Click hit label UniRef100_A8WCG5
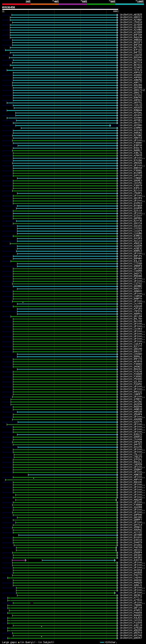 [131, 475]
